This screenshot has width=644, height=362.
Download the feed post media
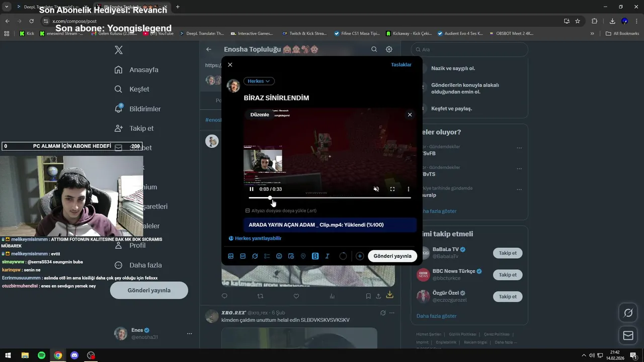click(389, 295)
